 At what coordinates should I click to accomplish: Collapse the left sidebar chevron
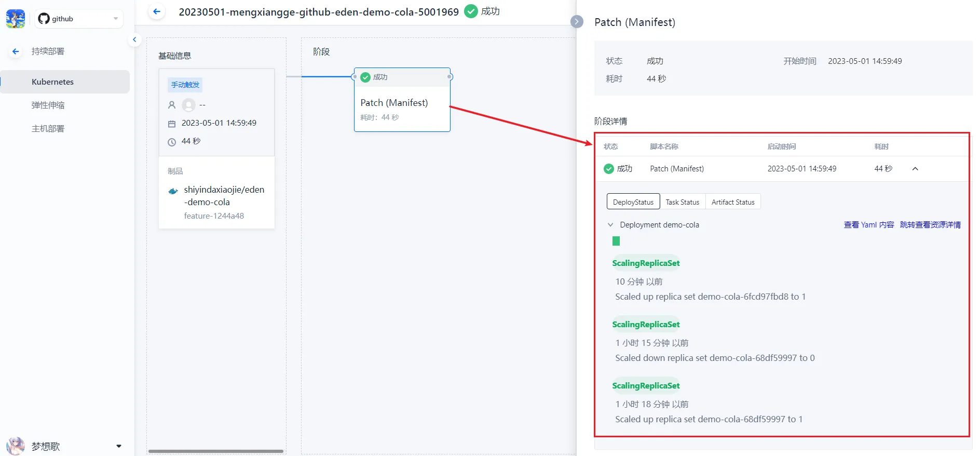[x=134, y=39]
